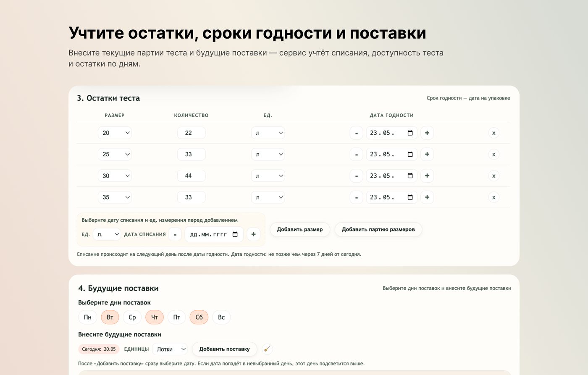Toggle Ср delivery day
This screenshot has height=375, width=588.
click(x=132, y=317)
